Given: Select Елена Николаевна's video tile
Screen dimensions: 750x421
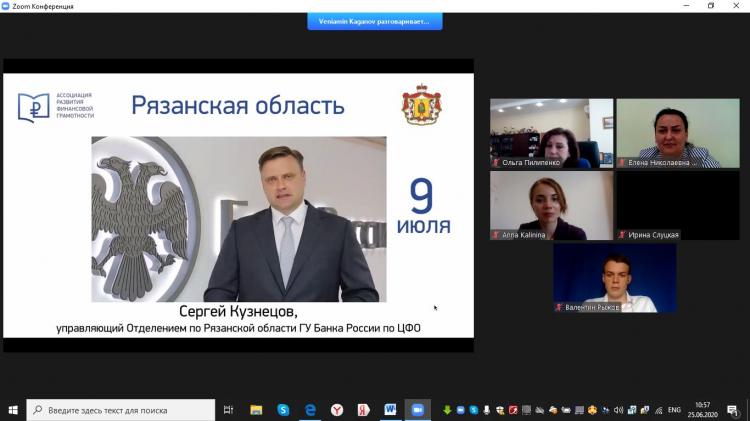Looking at the screenshot, I should pos(678,133).
